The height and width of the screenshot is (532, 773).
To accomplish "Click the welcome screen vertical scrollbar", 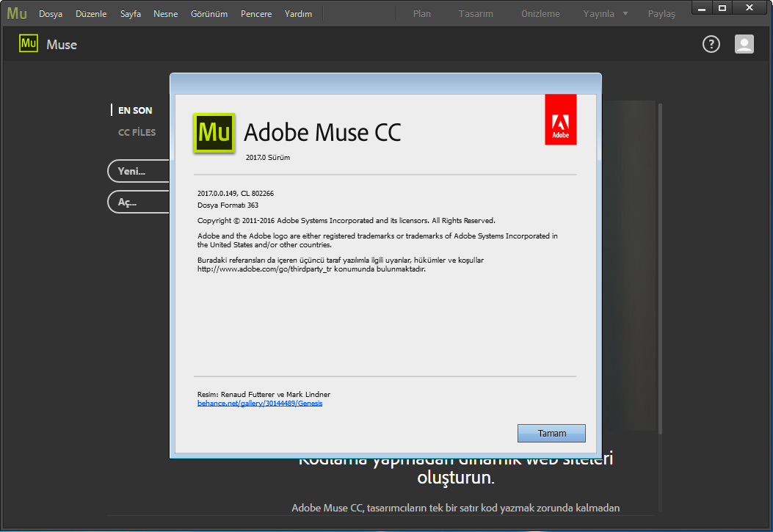I will pyautogui.click(x=659, y=294).
